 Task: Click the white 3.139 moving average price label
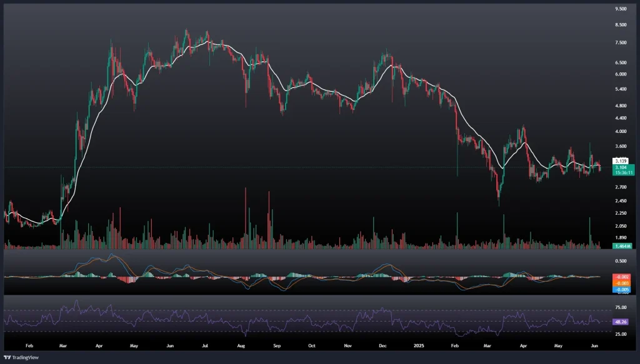pos(621,161)
